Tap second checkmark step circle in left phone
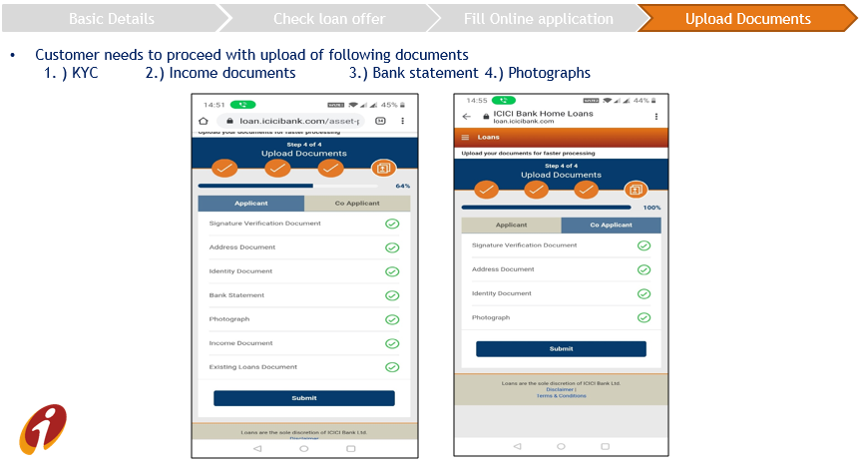Viewport: 868px width, 467px height. [277, 168]
